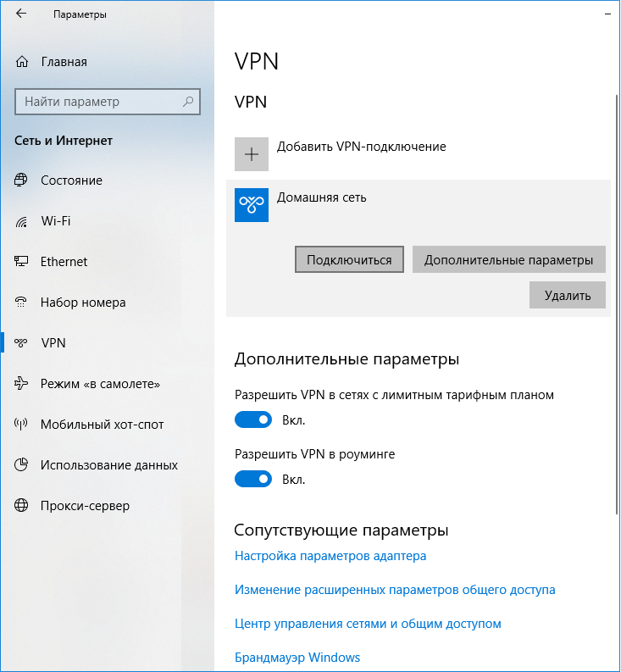Click the Home (Главная) house icon
This screenshot has width=621, height=672.
coord(22,62)
